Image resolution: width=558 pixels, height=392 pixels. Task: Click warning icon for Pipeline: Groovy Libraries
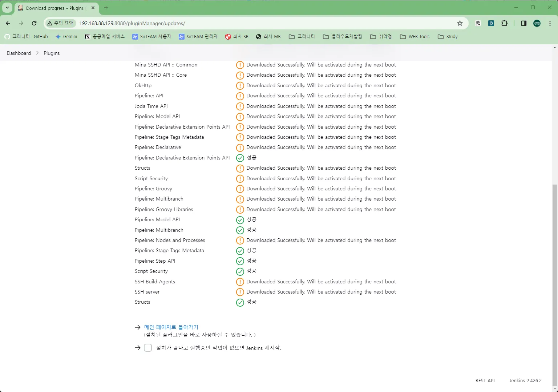pyautogui.click(x=240, y=210)
